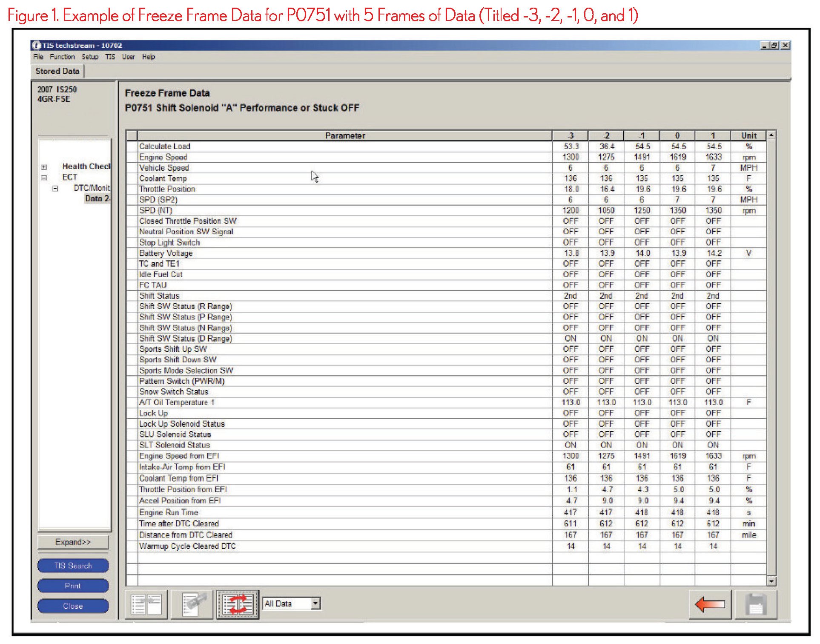Click the TIS techstream title bar icon
Viewport: 820px width, 644px height.
[37, 45]
